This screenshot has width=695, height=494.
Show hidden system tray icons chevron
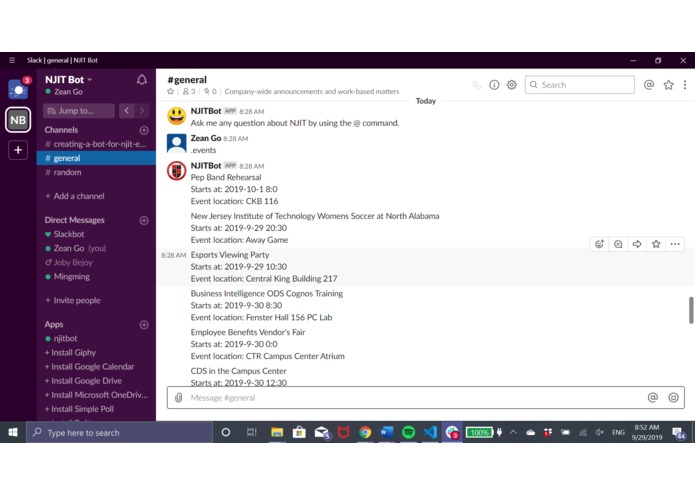(x=513, y=432)
